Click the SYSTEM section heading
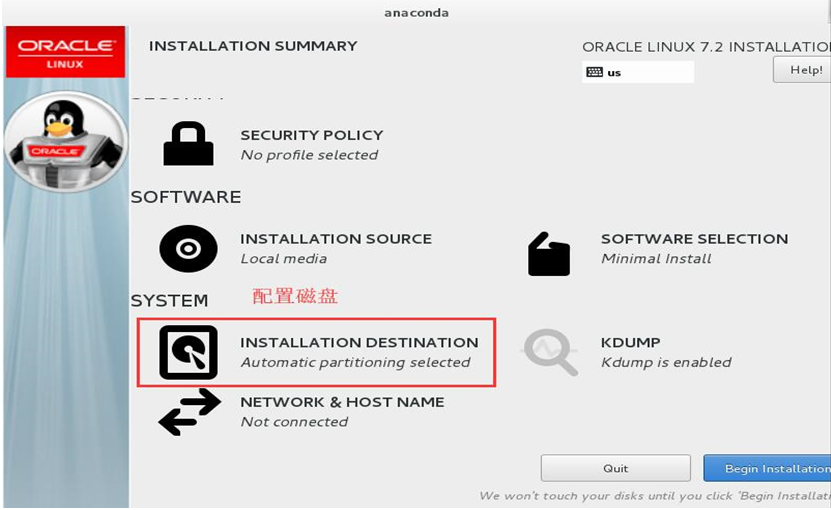 click(170, 301)
